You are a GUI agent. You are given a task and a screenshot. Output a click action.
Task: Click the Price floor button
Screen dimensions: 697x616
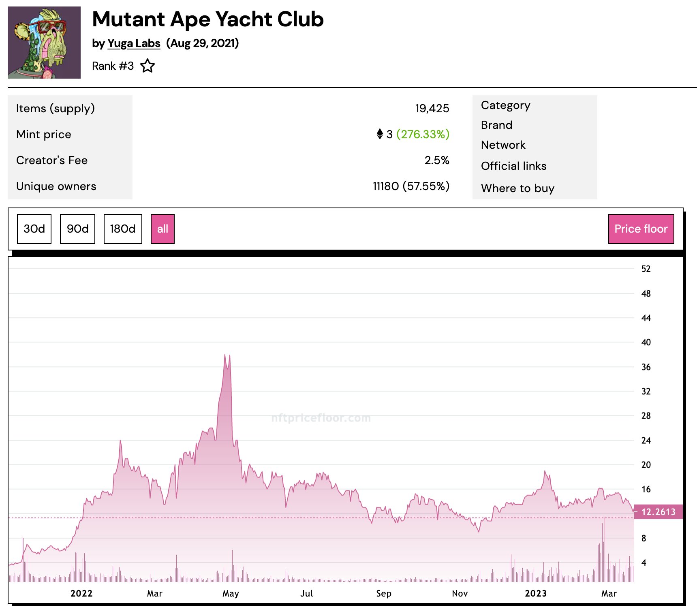(641, 229)
